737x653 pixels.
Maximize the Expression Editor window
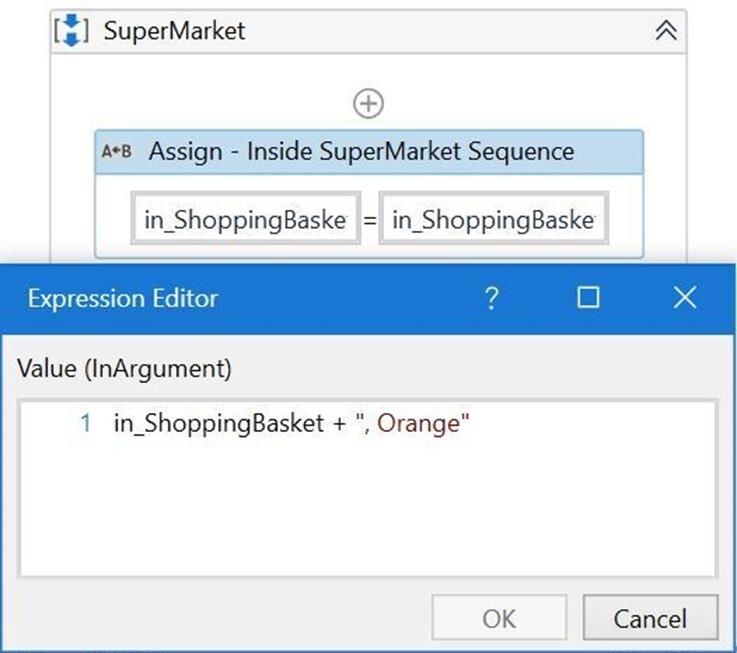588,298
